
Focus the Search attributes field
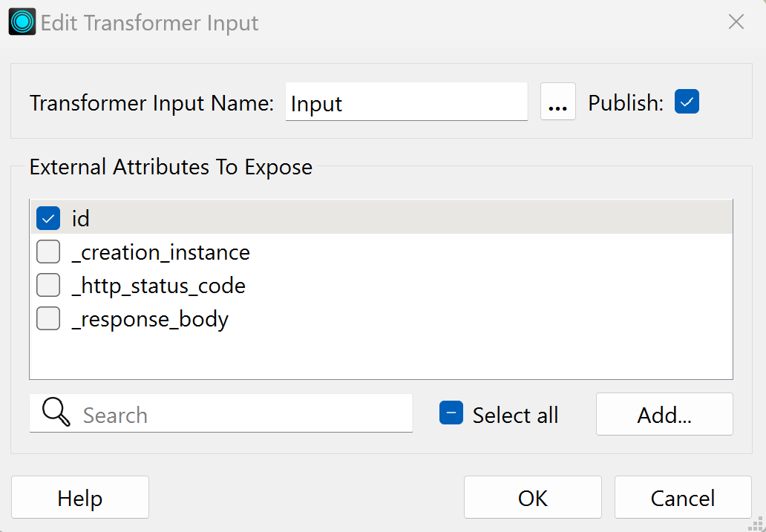[245, 414]
